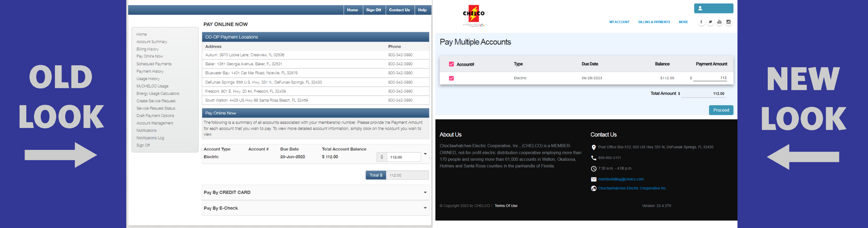868x228 pixels.
Task: Click the envelope icon beside the email address
Action: pyautogui.click(x=594, y=180)
